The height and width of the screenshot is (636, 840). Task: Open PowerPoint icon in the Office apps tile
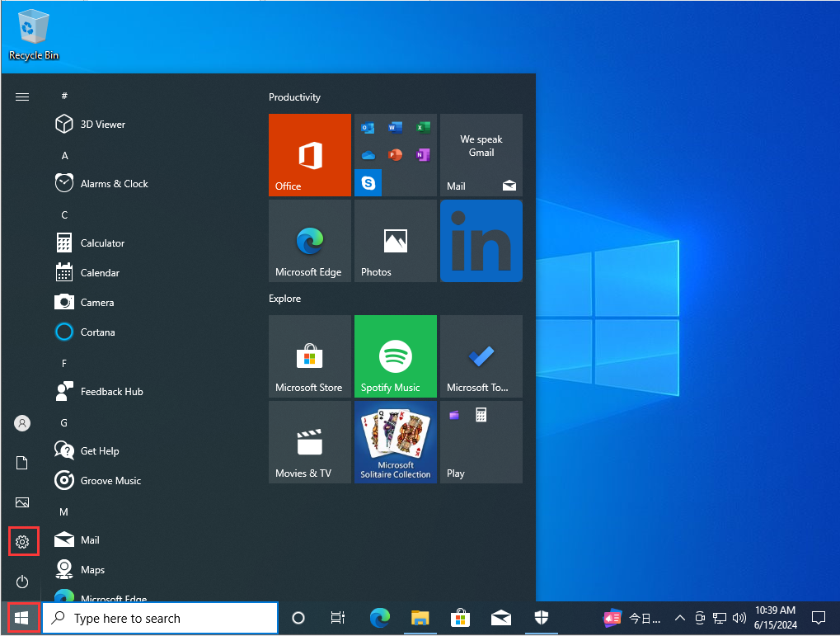[x=396, y=155]
